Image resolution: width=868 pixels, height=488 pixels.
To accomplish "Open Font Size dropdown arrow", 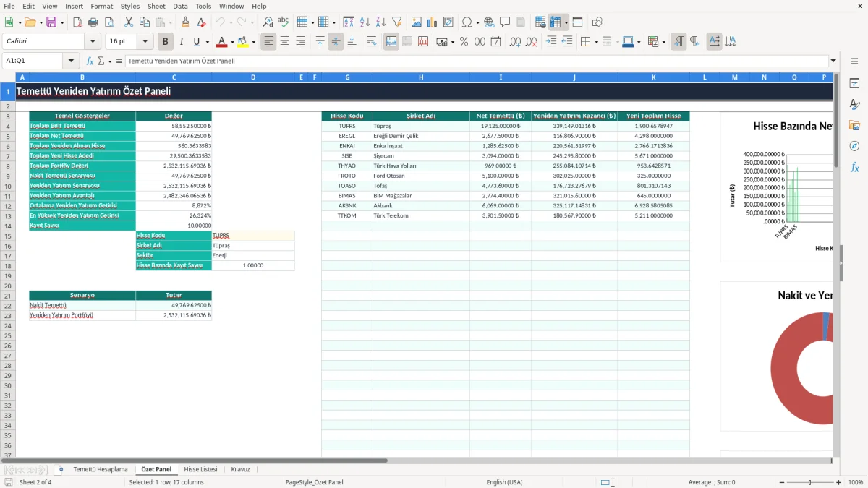I will pyautogui.click(x=145, y=42).
